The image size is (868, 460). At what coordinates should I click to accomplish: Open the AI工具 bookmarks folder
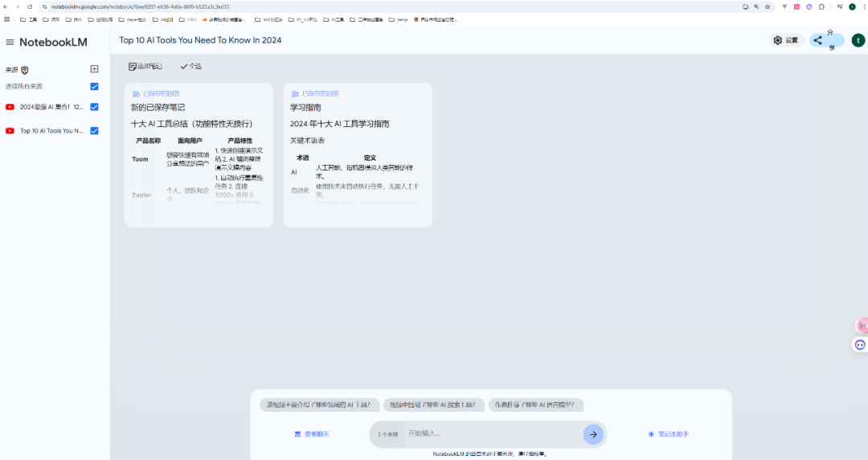pyautogui.click(x=334, y=19)
